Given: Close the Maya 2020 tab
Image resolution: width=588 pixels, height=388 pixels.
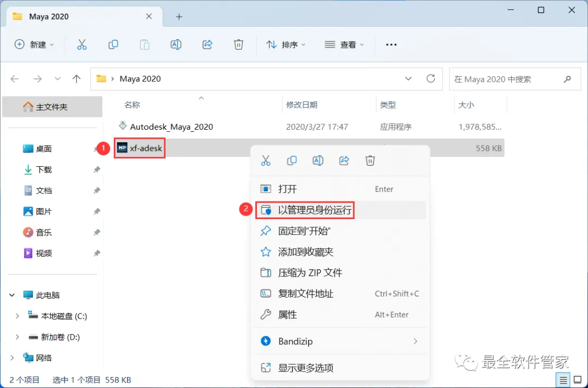Looking at the screenshot, I should tap(149, 16).
